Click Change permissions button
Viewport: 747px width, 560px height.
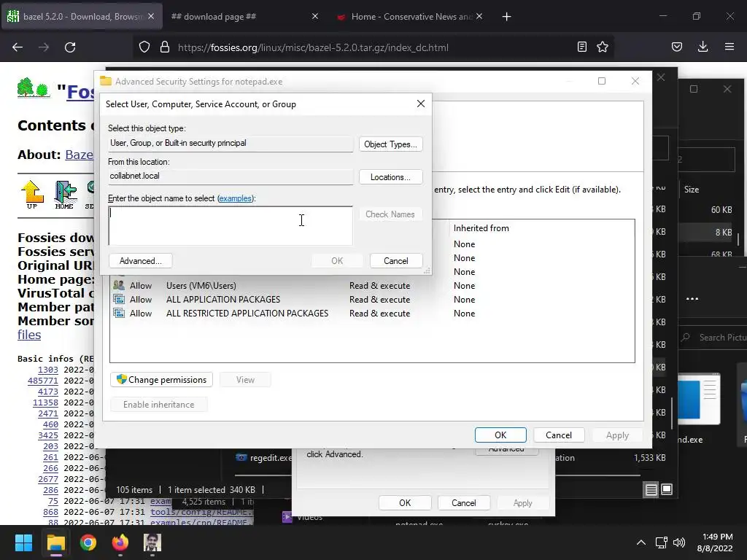(161, 379)
